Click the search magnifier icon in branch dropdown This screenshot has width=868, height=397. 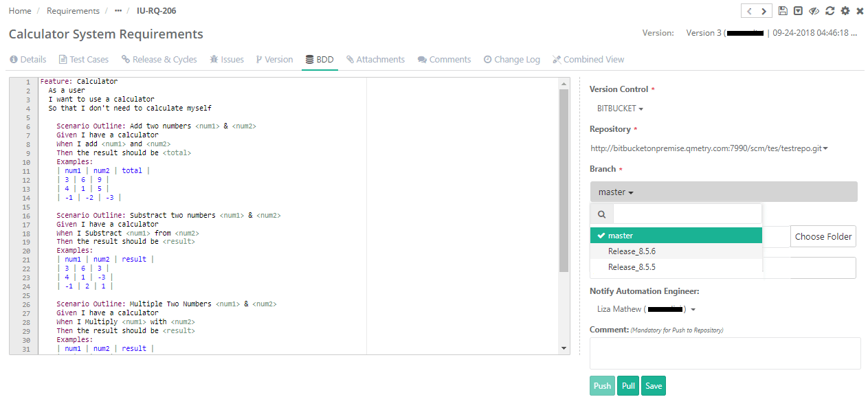[601, 214]
